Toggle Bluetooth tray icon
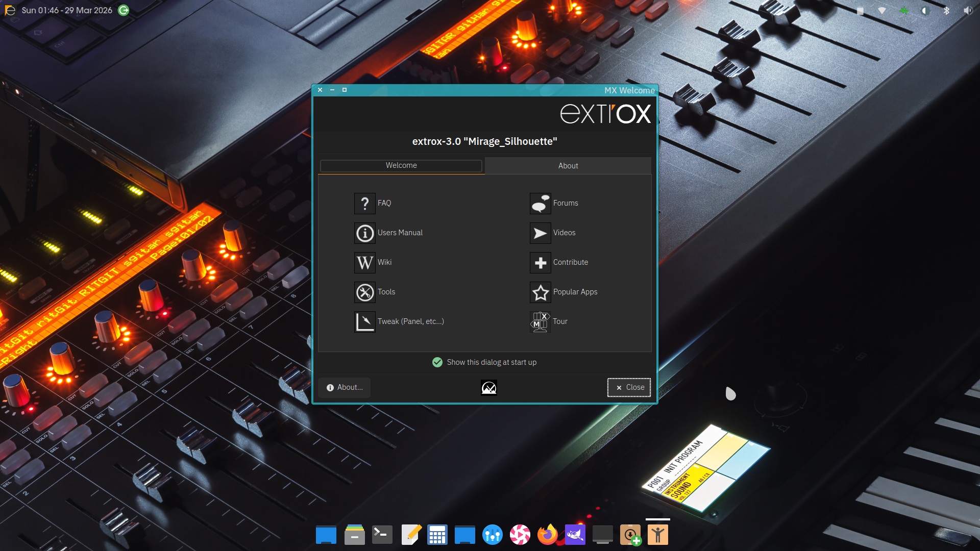 [946, 11]
